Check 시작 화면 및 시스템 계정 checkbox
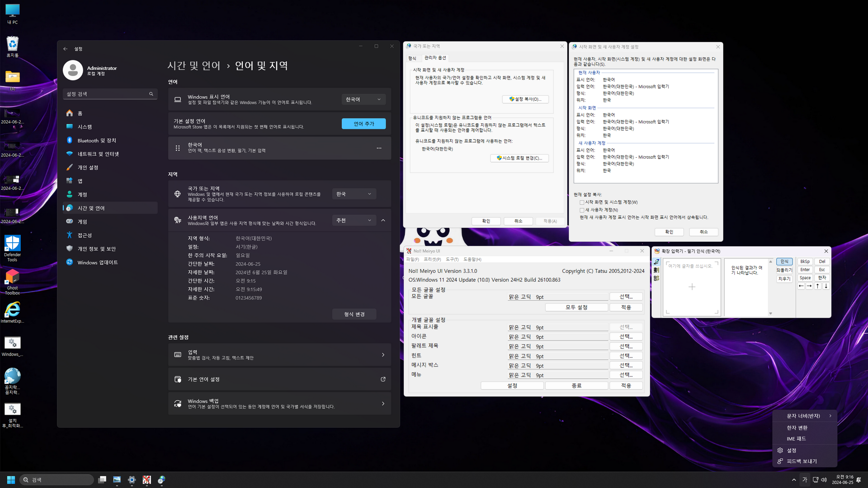 [582, 202]
